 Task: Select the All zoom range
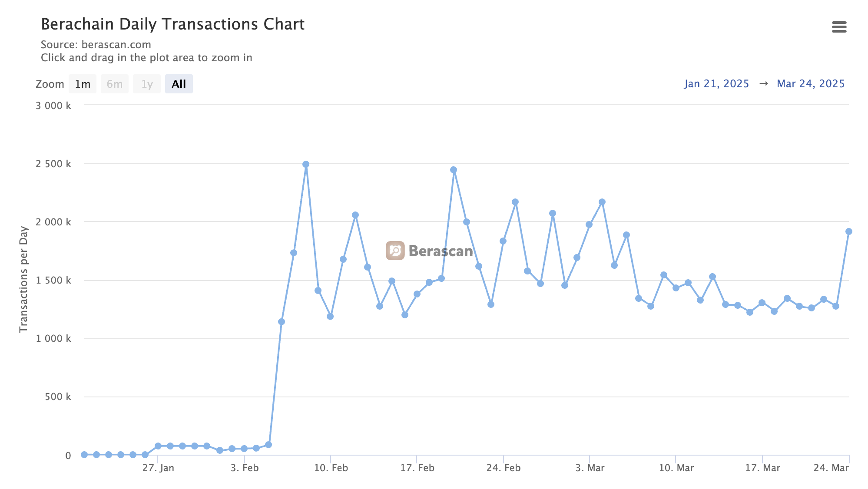click(x=179, y=84)
